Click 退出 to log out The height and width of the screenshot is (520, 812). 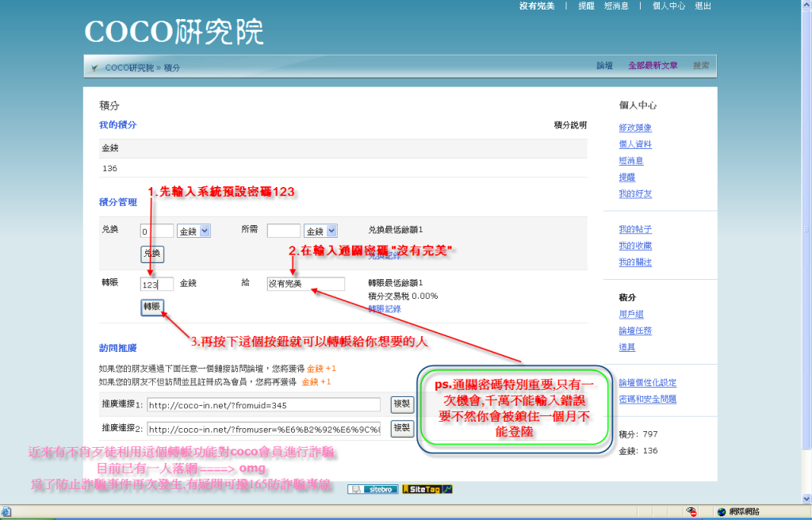(x=703, y=6)
